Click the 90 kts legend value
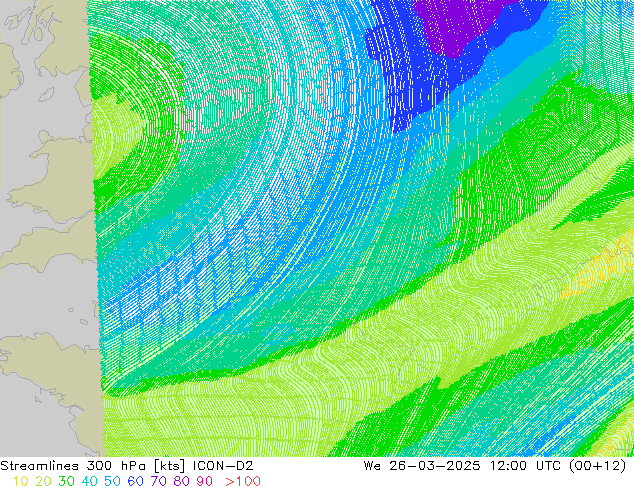634x490 pixels. (205, 481)
